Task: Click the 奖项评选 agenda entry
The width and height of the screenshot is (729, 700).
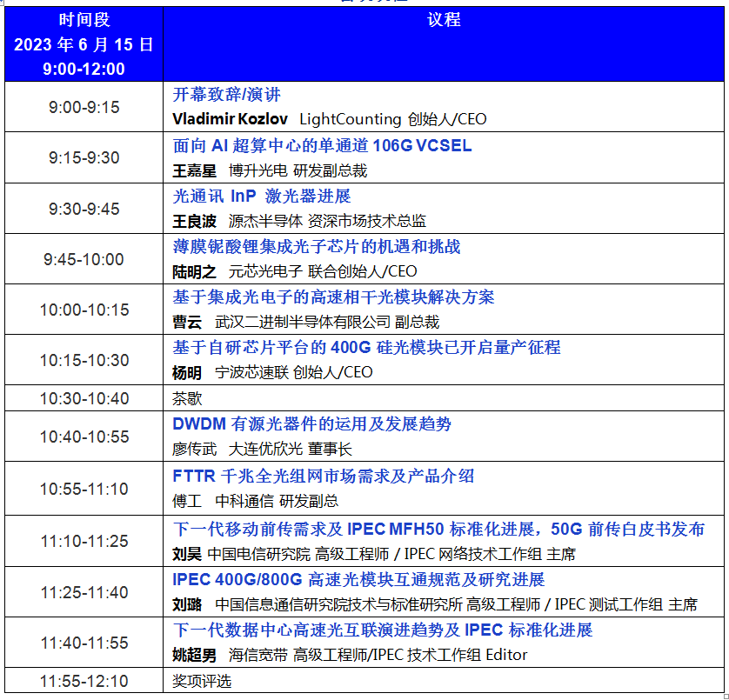Action: coord(202,681)
